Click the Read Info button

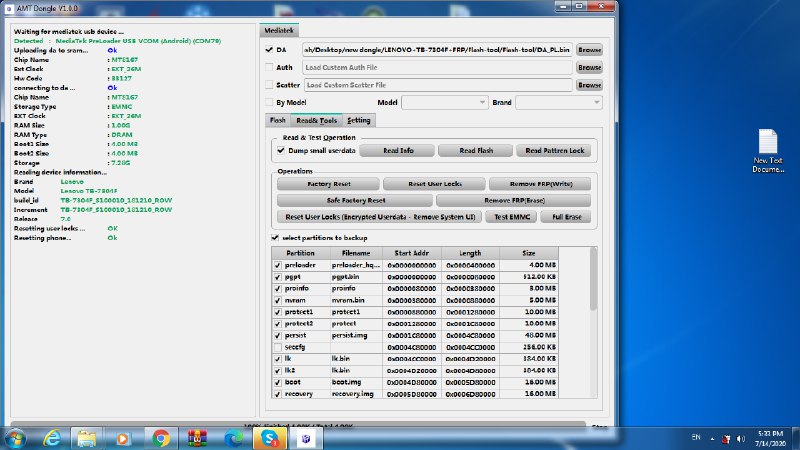pyautogui.click(x=398, y=151)
